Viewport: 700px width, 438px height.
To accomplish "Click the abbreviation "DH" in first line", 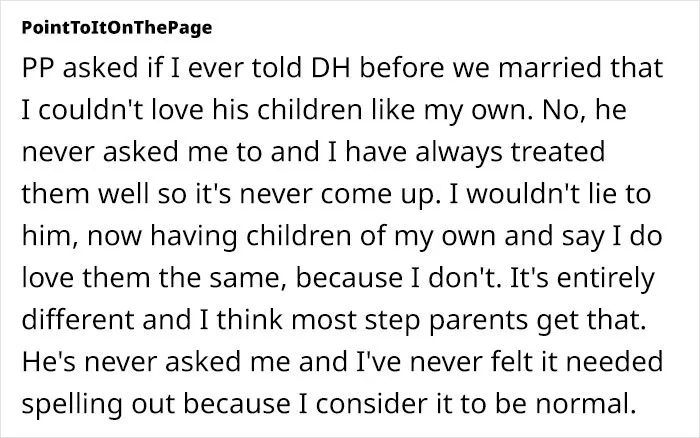I will [330, 68].
